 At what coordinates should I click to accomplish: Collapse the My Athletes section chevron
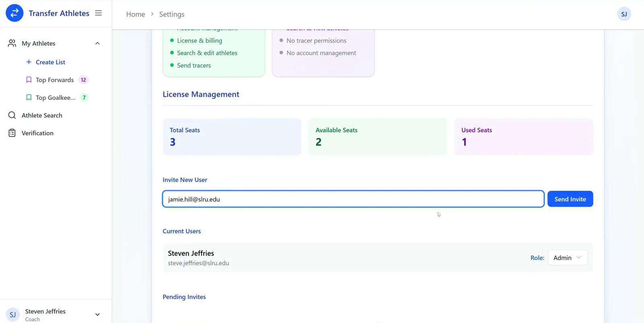point(97,43)
